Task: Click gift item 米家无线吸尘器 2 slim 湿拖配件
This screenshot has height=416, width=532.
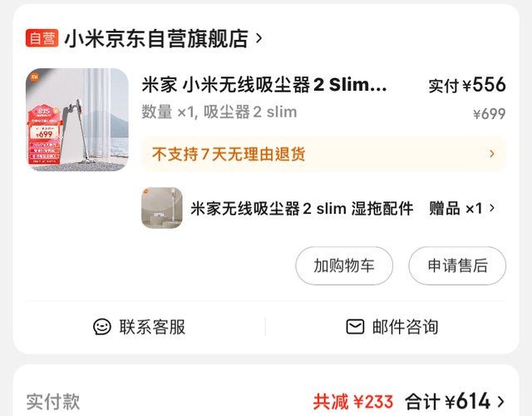Action: coord(302,208)
